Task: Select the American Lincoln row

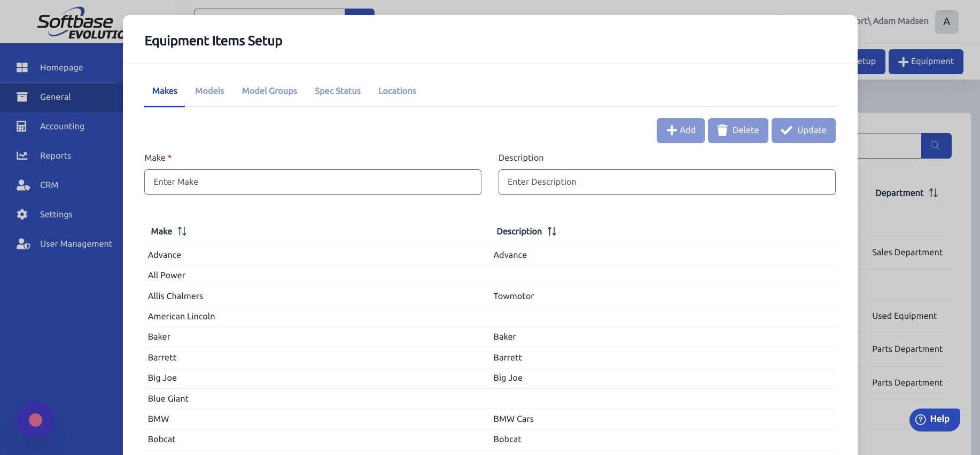Action: pyautogui.click(x=490, y=317)
